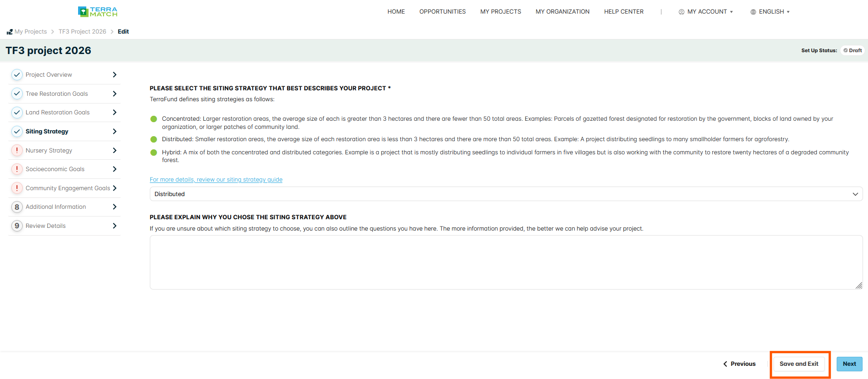Select the Additional Information step
868x379 pixels.
click(x=56, y=207)
